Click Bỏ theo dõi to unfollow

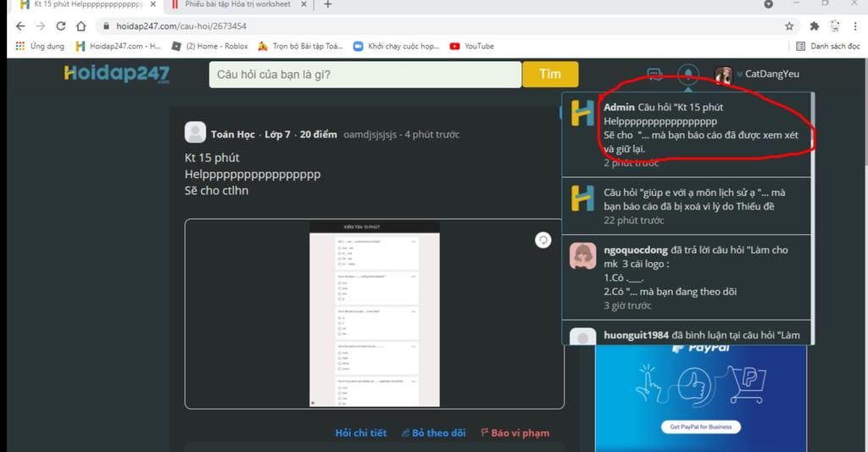pos(433,432)
